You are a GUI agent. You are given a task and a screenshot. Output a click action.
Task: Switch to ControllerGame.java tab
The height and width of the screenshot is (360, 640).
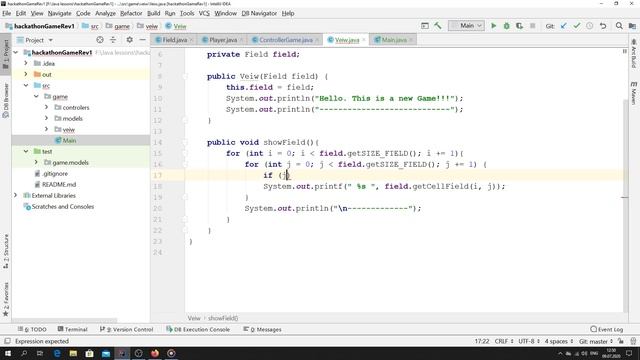[286, 40]
